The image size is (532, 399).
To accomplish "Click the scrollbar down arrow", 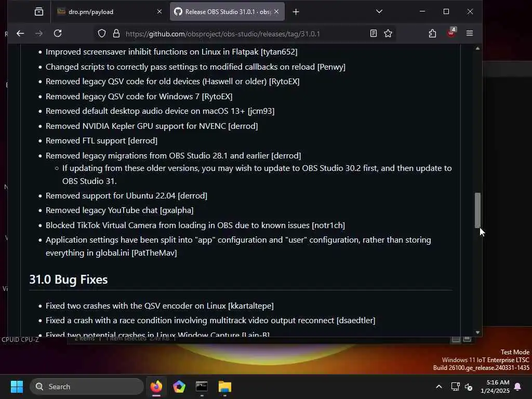I will (x=477, y=332).
